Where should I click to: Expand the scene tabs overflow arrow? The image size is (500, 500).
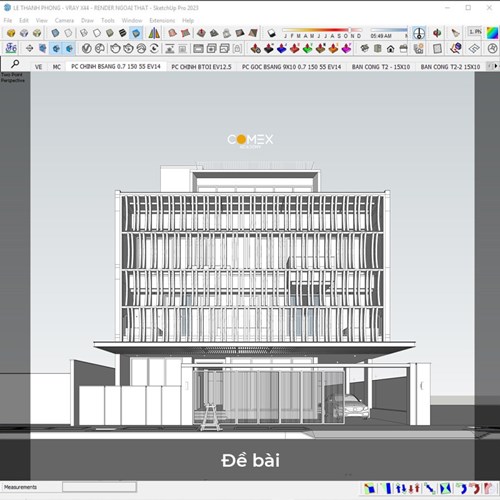click(495, 66)
